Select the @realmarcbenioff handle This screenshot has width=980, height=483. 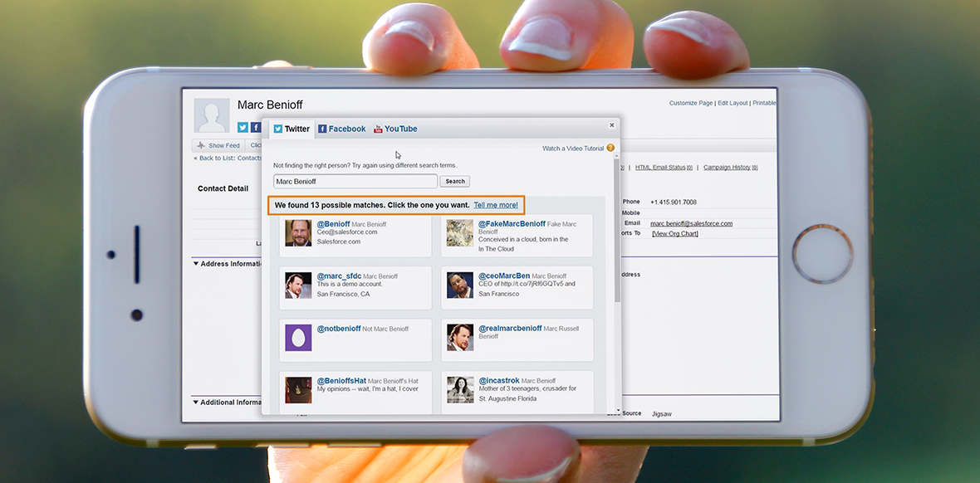(x=510, y=329)
